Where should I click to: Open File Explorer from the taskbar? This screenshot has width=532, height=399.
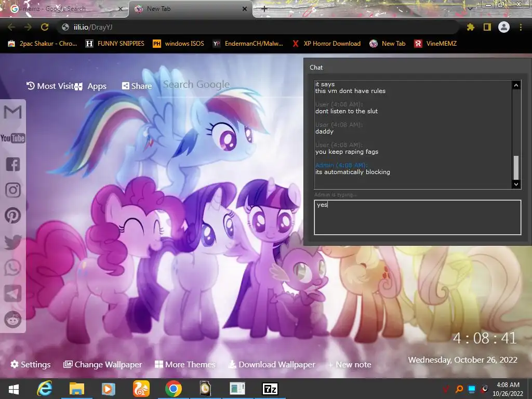(77, 389)
